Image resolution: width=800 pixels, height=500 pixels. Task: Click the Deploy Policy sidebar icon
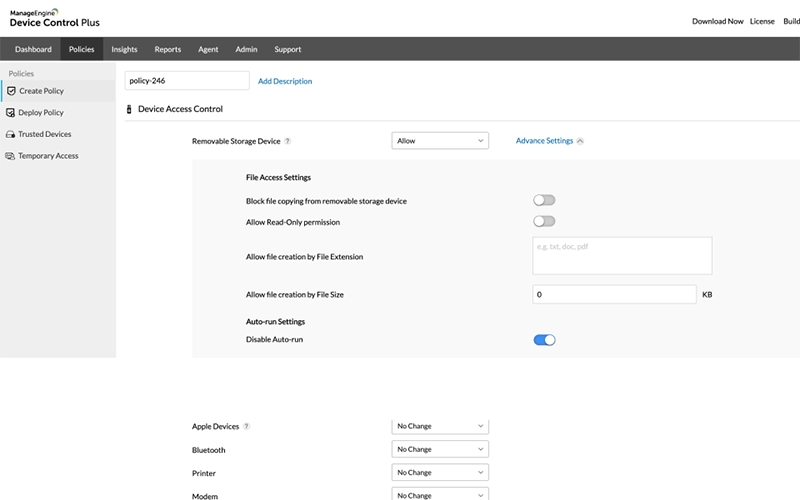[x=11, y=113]
